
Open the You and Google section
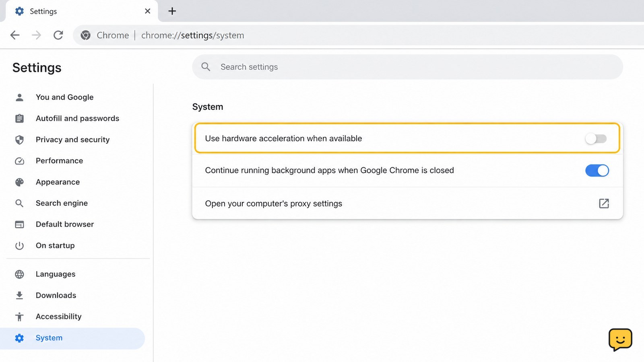(x=64, y=97)
